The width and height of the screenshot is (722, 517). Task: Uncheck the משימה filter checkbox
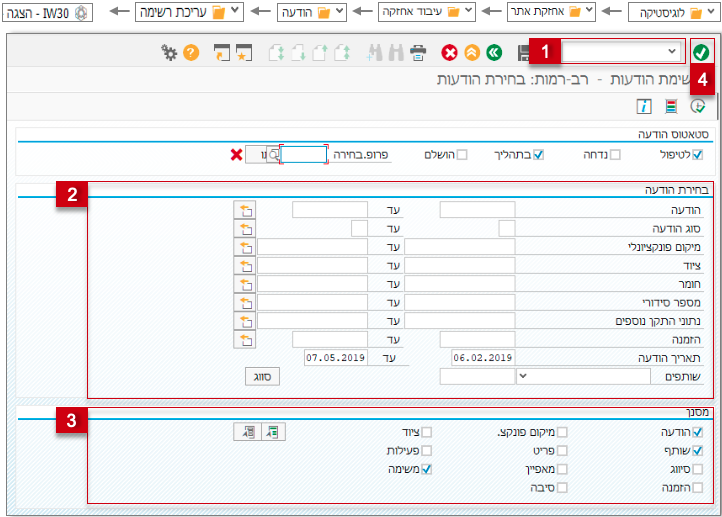click(x=427, y=469)
